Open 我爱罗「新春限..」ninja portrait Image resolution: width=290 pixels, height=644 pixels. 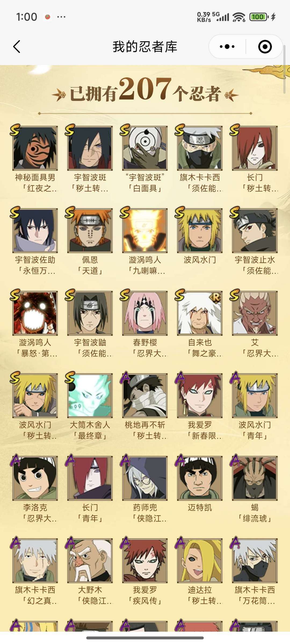pos(200,396)
